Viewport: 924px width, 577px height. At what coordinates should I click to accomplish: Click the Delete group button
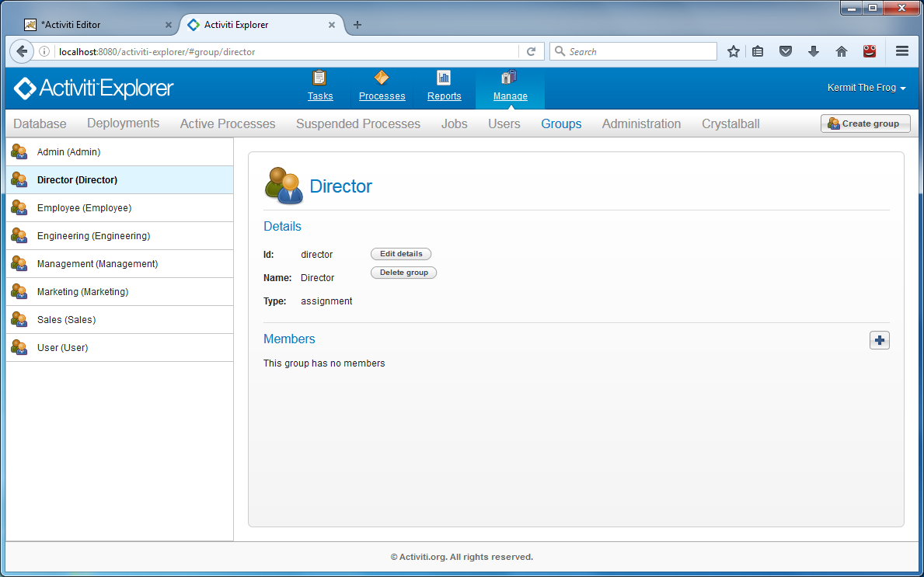click(x=403, y=273)
